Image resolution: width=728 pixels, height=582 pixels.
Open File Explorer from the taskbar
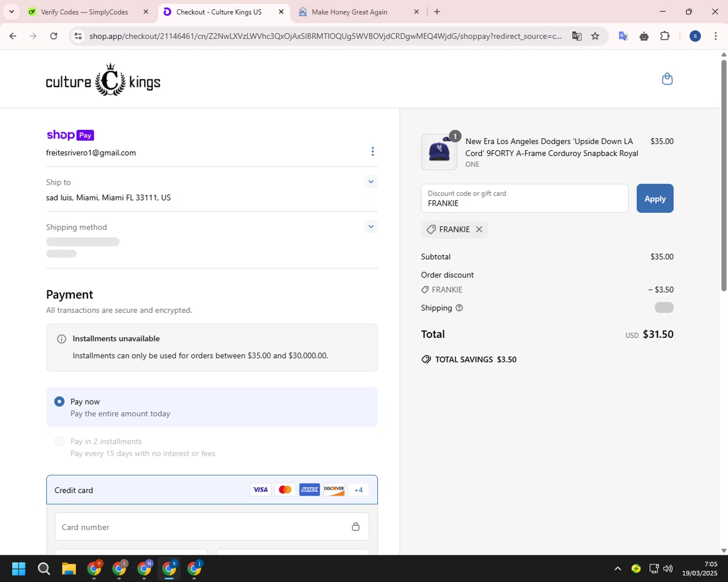(x=69, y=568)
